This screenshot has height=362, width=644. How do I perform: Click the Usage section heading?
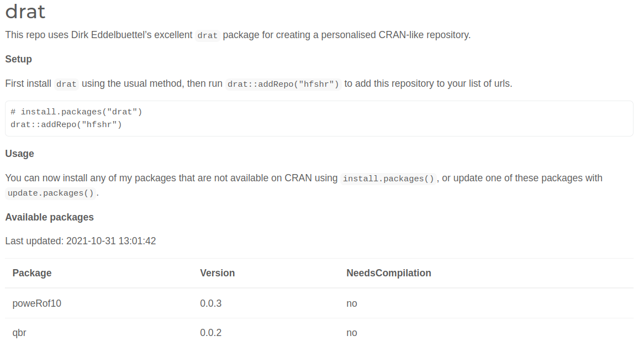(19, 154)
